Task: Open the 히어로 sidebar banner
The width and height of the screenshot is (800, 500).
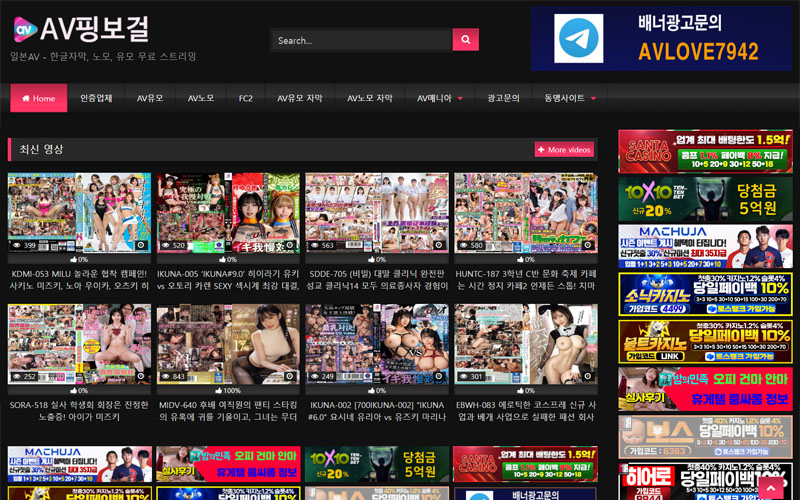Action: [x=705, y=481]
